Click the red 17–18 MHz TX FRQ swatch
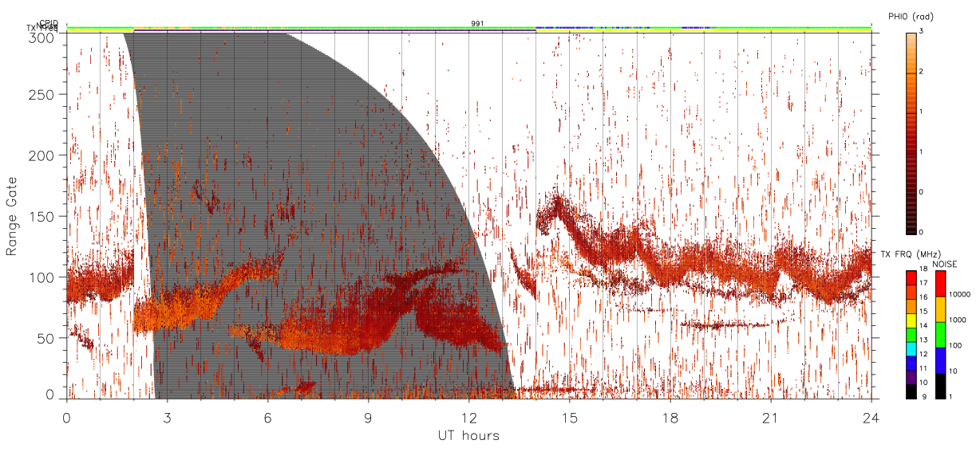 pyautogui.click(x=911, y=278)
